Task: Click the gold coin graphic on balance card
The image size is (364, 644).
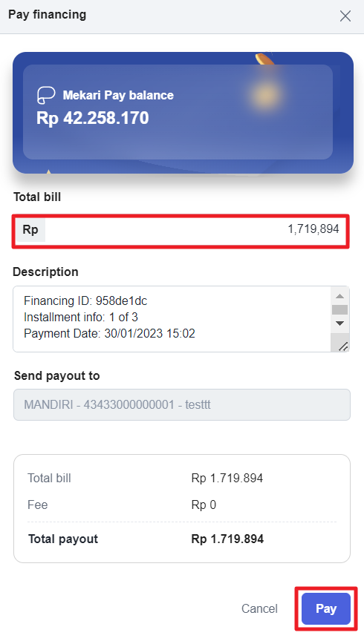Action: (264, 94)
